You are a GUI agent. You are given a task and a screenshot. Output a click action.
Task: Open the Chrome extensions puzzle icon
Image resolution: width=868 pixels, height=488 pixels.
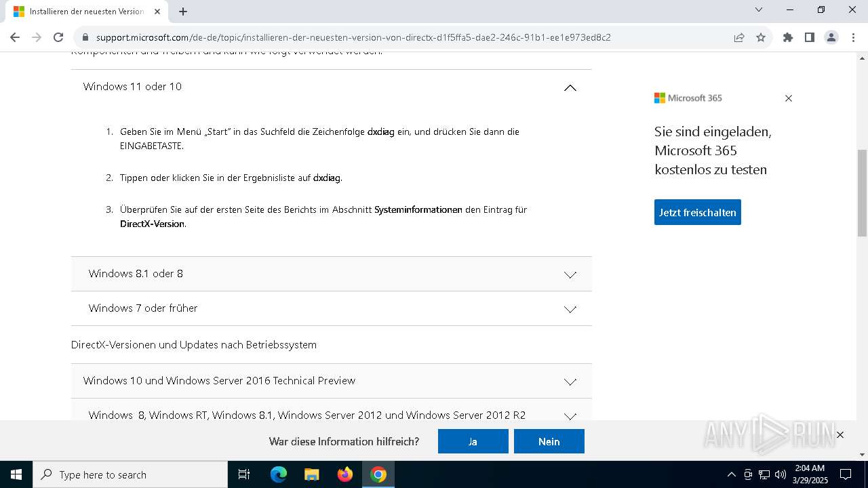tap(788, 37)
